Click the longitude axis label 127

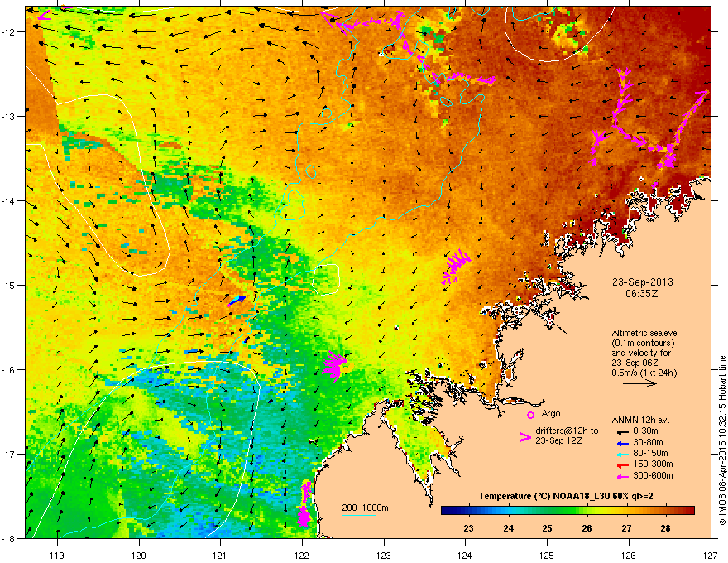point(711,555)
